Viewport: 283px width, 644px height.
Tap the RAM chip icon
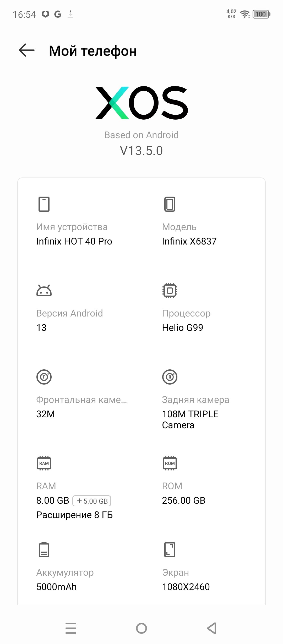click(44, 463)
